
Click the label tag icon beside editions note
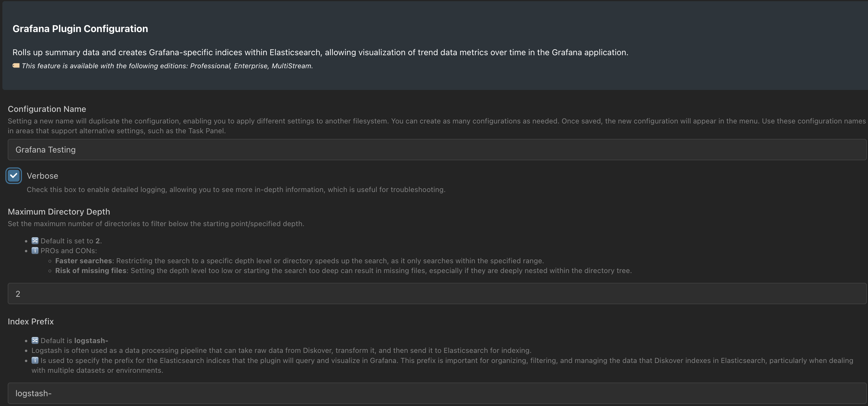point(16,66)
